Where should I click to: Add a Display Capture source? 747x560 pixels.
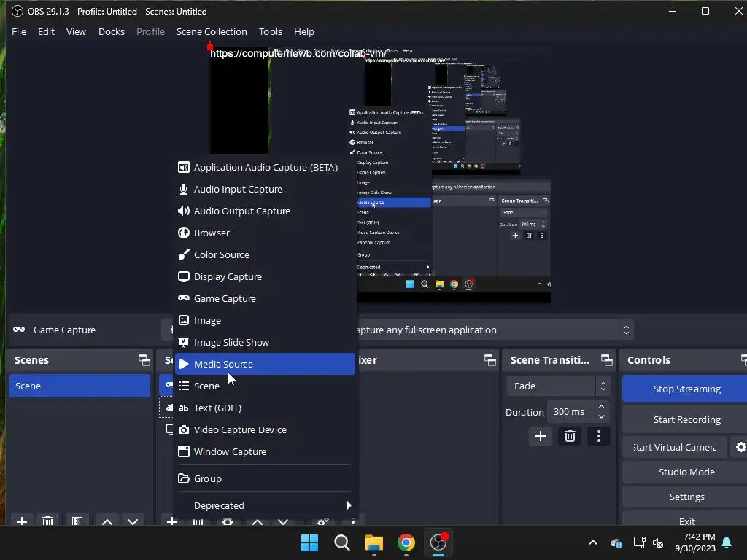coord(265,276)
